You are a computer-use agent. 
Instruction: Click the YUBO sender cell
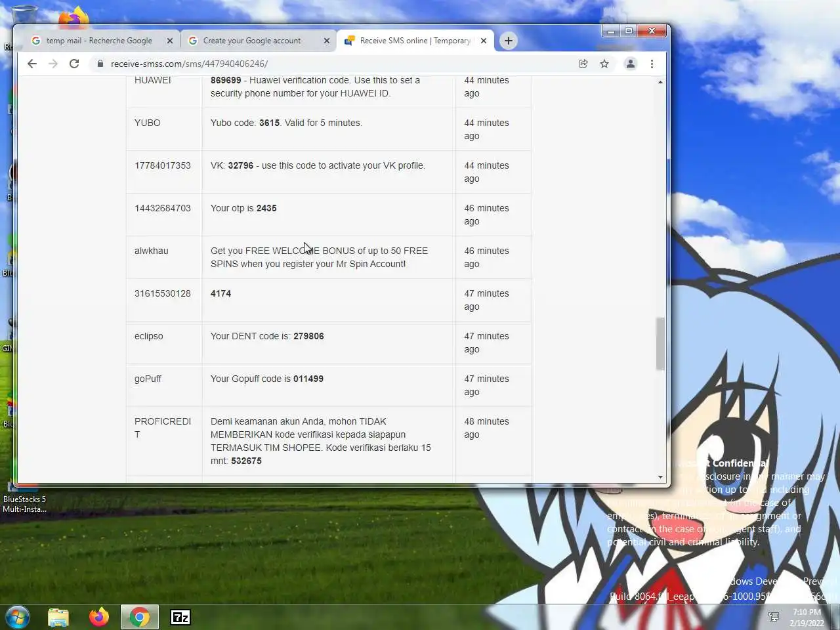[x=164, y=129]
